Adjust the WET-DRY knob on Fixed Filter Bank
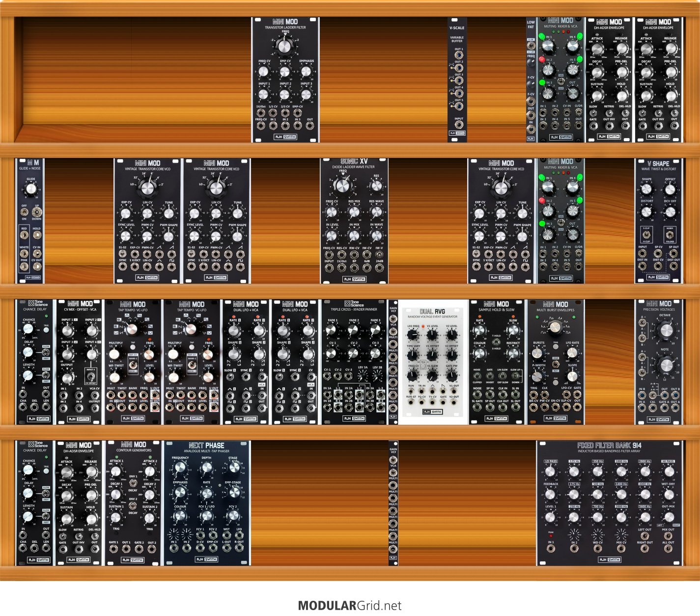700x616 pixels. tap(669, 495)
